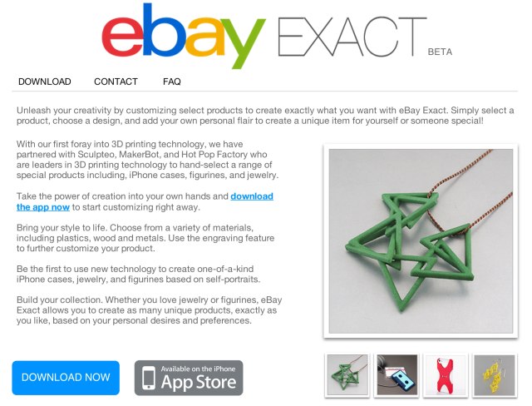Click the green 'y' of eBay logo
The height and width of the screenshot is (406, 532).
pos(242,43)
